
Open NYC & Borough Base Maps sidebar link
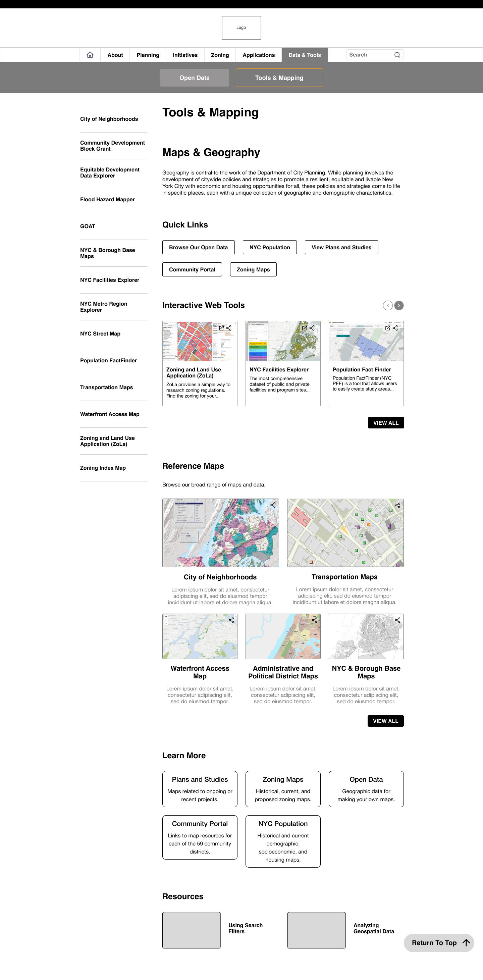(x=108, y=253)
